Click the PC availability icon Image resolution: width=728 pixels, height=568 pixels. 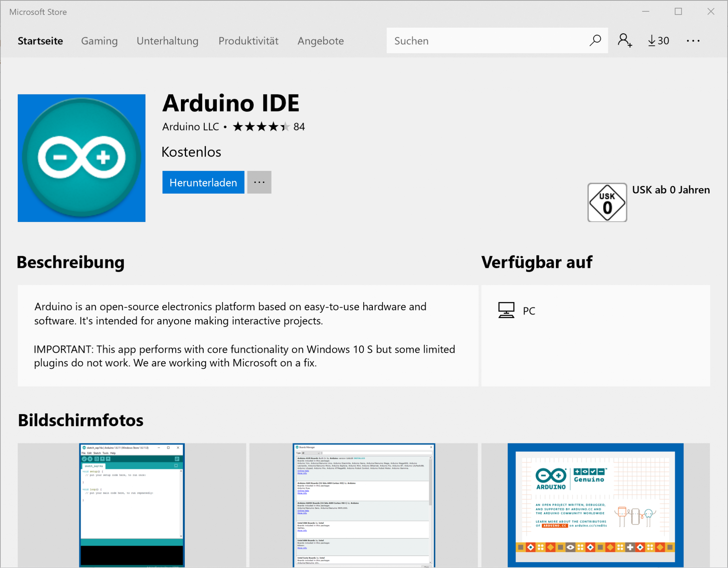click(x=506, y=309)
